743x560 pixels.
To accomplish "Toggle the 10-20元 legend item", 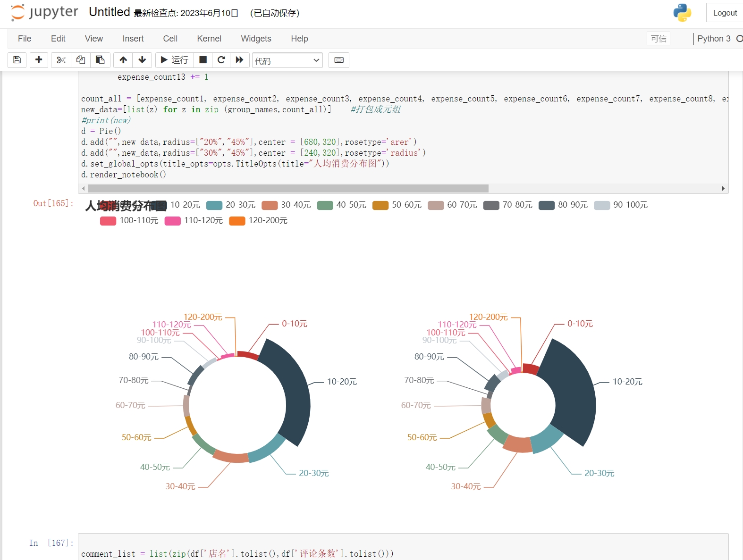I will click(x=177, y=205).
